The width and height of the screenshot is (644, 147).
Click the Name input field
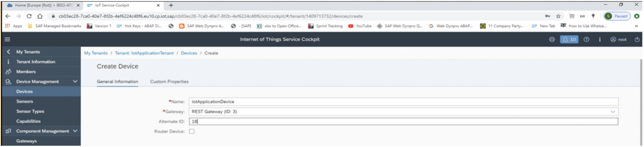click(404, 102)
